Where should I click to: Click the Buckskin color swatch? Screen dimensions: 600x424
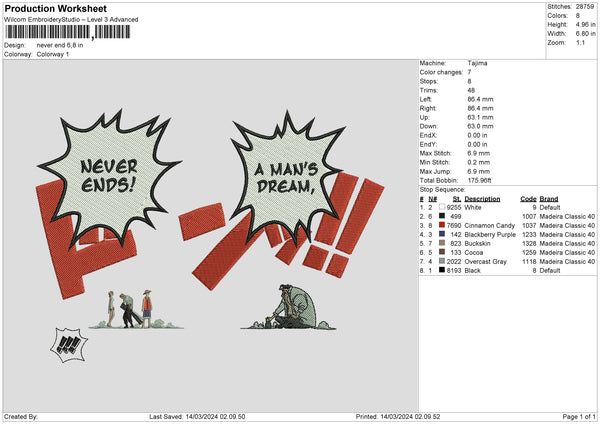pyautogui.click(x=442, y=243)
